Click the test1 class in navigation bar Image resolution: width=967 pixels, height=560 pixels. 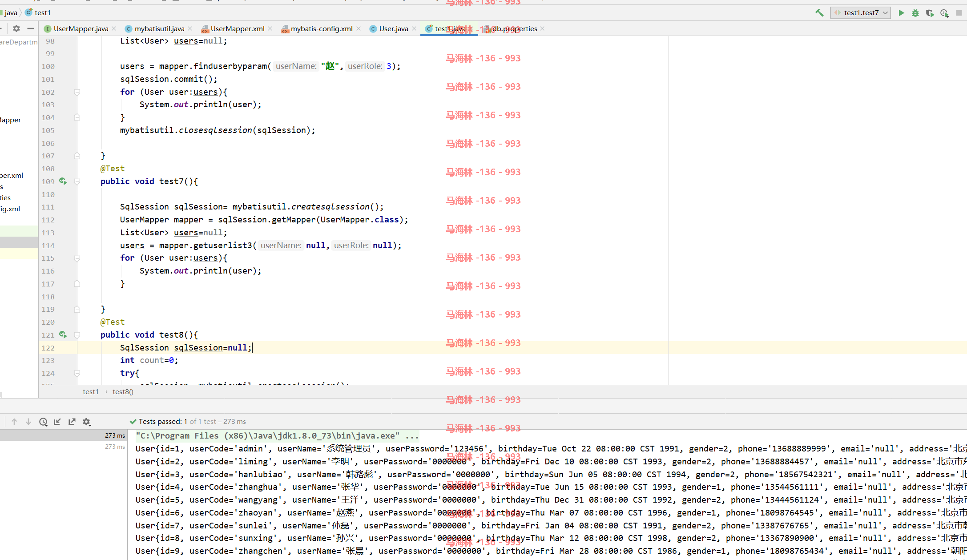38,13
